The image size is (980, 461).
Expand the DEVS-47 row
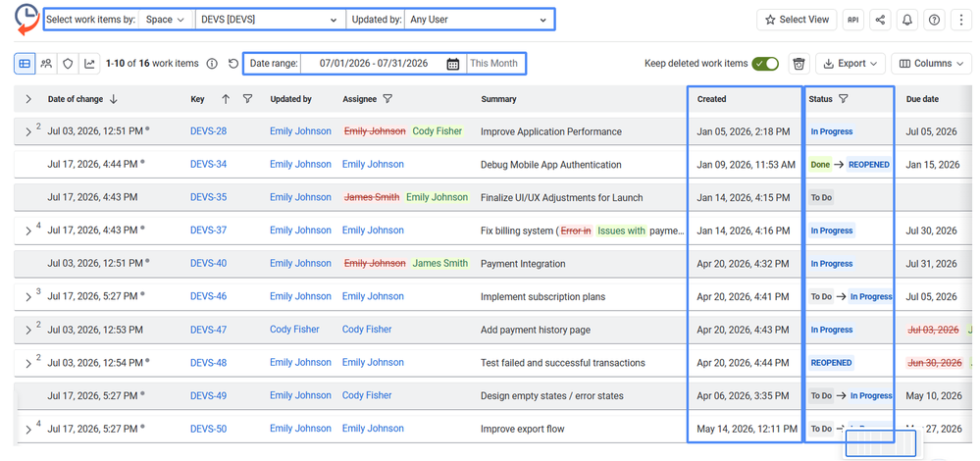(x=28, y=330)
